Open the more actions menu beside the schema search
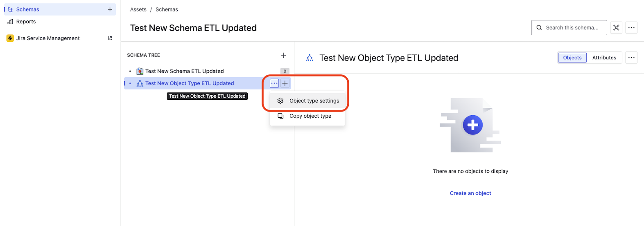This screenshot has width=644, height=226. click(631, 28)
